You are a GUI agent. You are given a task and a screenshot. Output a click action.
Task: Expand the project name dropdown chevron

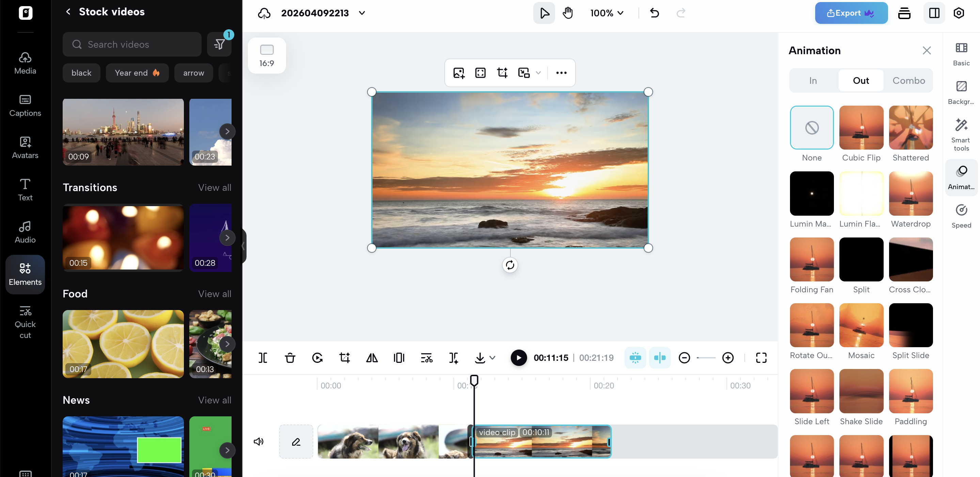click(x=362, y=13)
